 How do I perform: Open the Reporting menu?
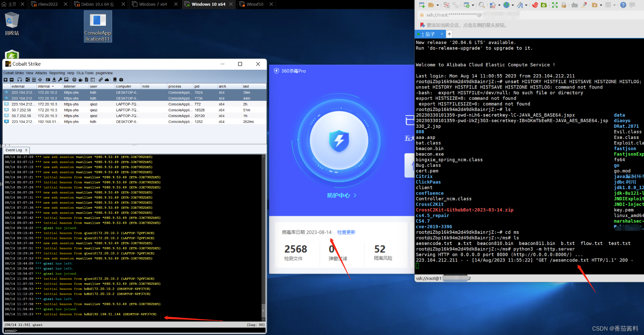[x=57, y=73]
